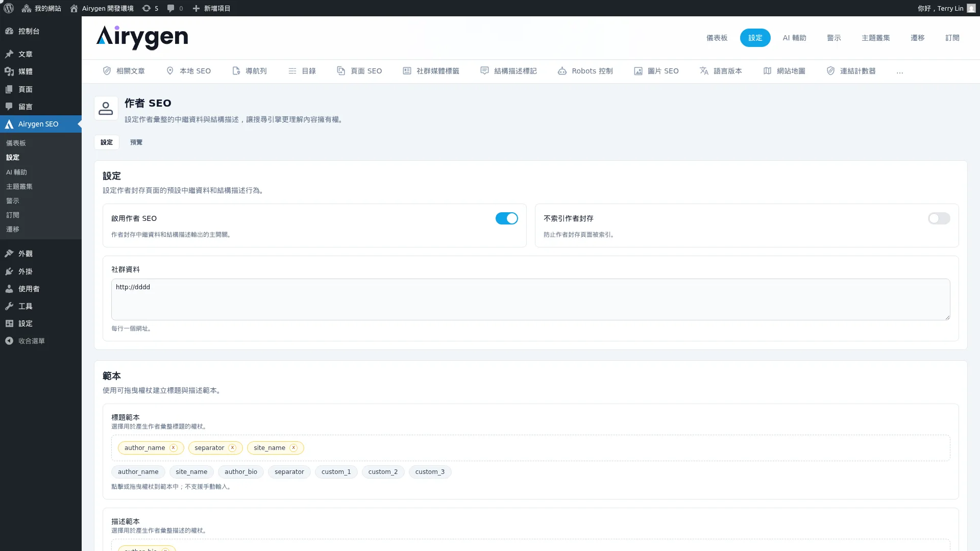Go to 連結計數器 settings tab
980x551 pixels.
click(x=851, y=71)
